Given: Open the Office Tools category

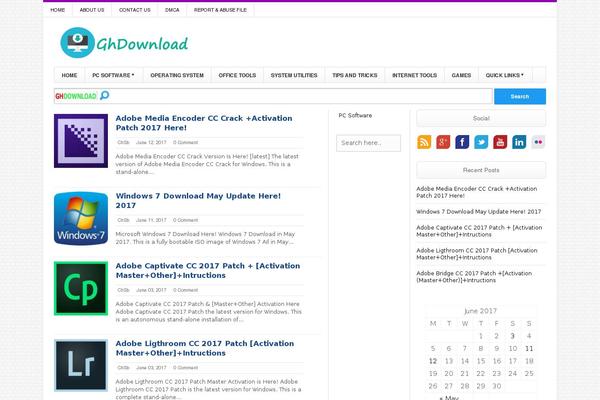Looking at the screenshot, I should click(x=237, y=75).
